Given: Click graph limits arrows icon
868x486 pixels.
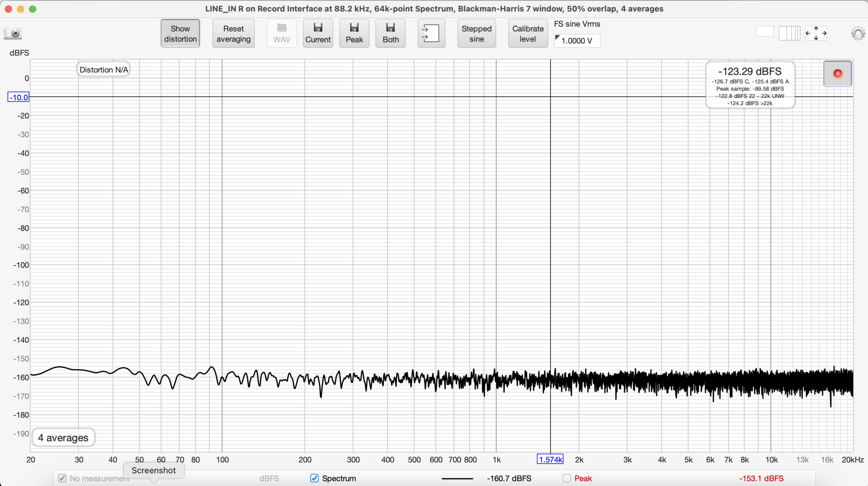Looking at the screenshot, I should 816,33.
